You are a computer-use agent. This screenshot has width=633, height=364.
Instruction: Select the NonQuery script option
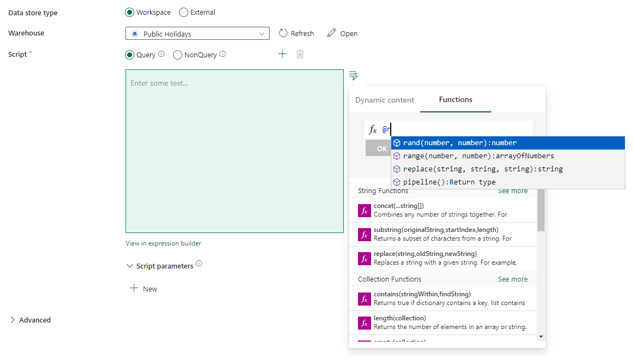pos(177,55)
